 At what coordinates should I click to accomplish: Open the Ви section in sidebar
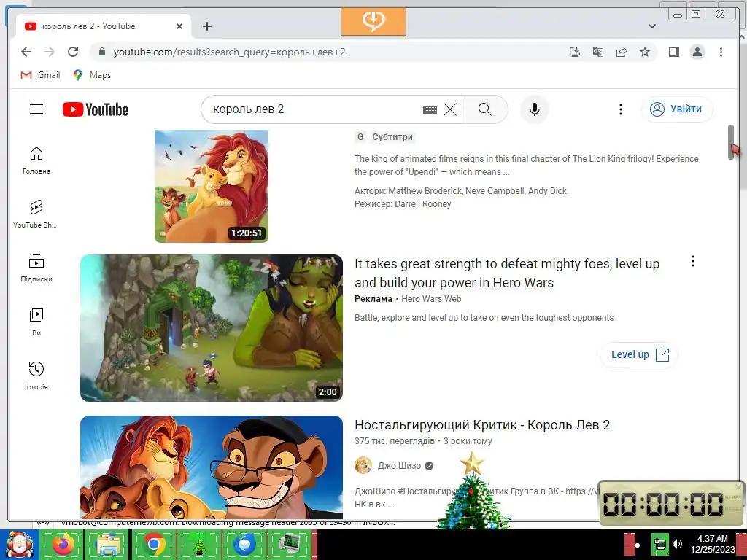(x=36, y=322)
